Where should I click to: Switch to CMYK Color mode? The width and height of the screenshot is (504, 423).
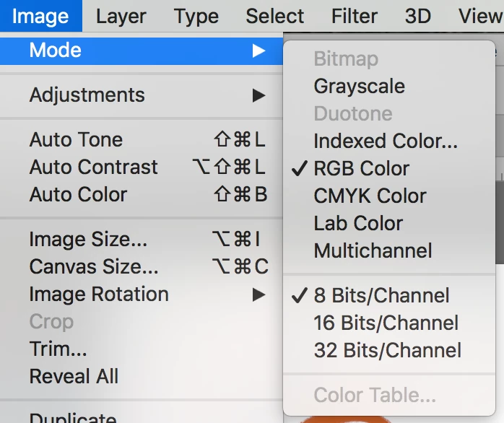tap(370, 196)
